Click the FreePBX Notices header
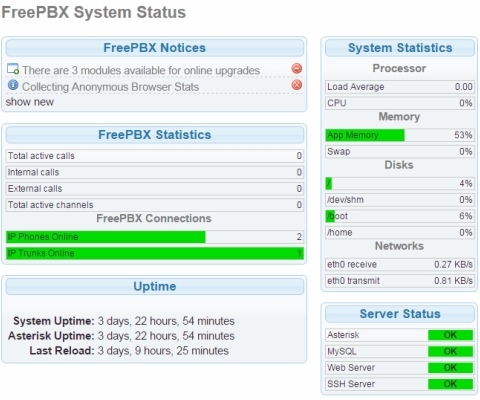The image size is (480, 400). click(x=155, y=48)
